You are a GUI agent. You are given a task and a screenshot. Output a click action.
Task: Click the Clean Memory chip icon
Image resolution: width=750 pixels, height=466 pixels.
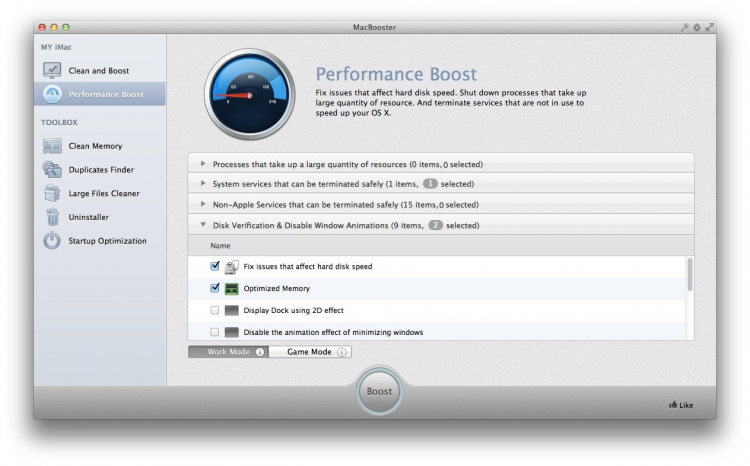[x=52, y=146]
